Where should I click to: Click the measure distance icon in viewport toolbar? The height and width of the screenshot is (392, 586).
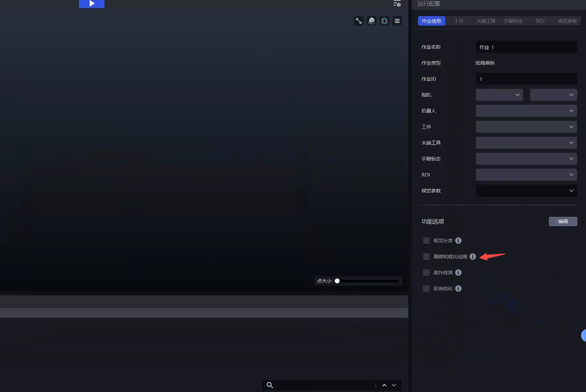tap(359, 21)
